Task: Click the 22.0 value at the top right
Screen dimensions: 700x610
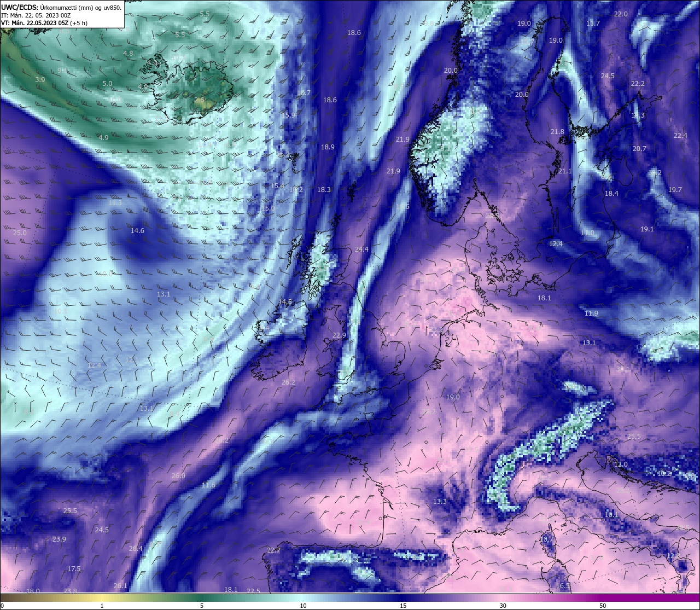Action: pos(621,14)
